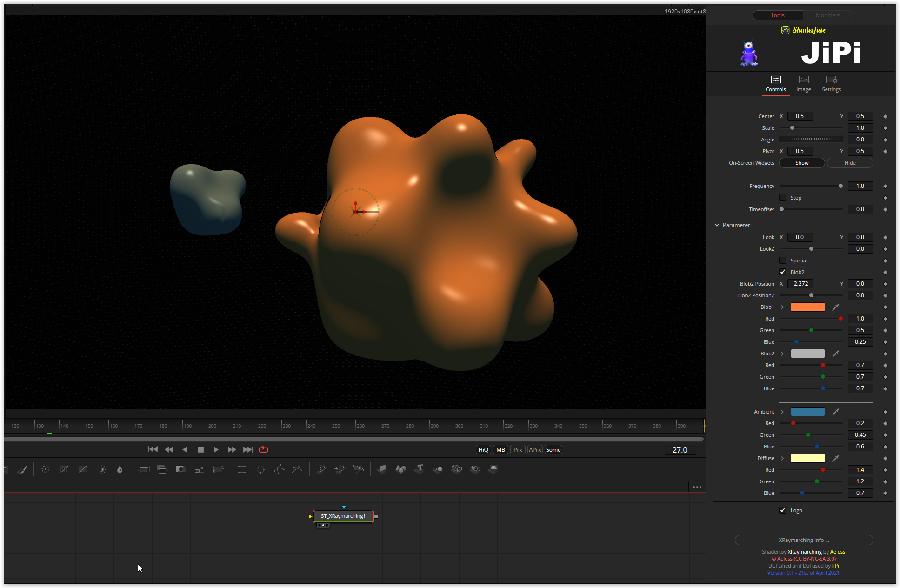This screenshot has width=900, height=588.
Task: Add a Transform node from toolbar
Action: pos(218,469)
